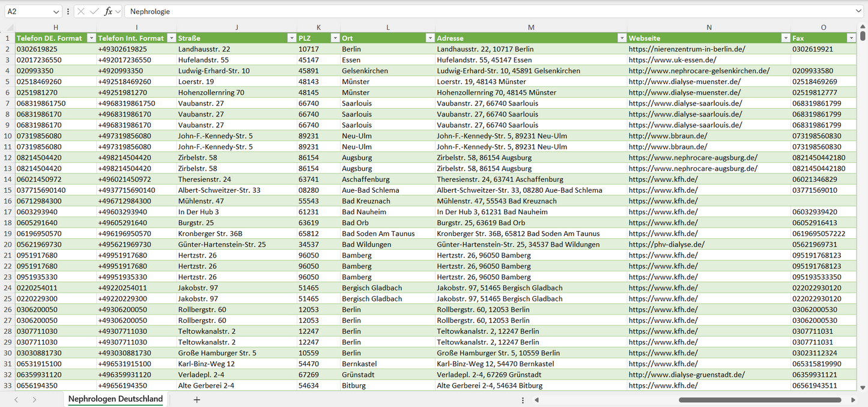
Task: Click horizontal scrollbar left arrow
Action: tap(536, 400)
